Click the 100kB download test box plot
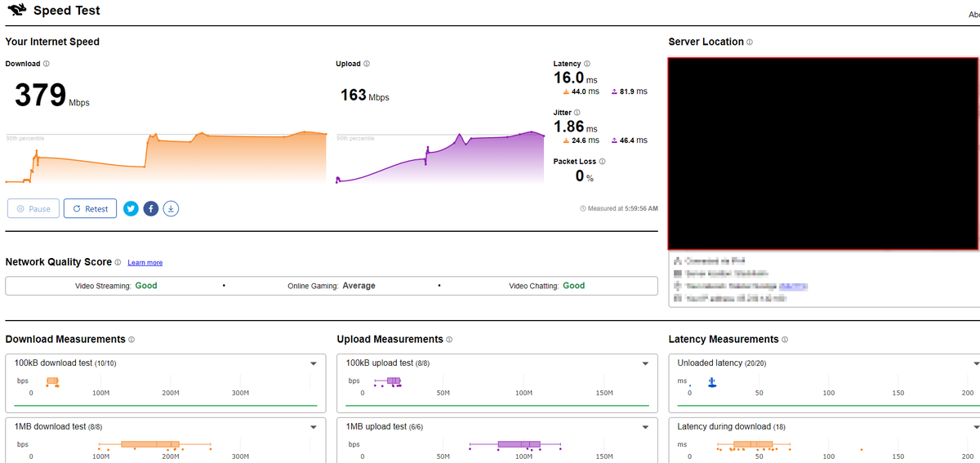 coord(53,381)
